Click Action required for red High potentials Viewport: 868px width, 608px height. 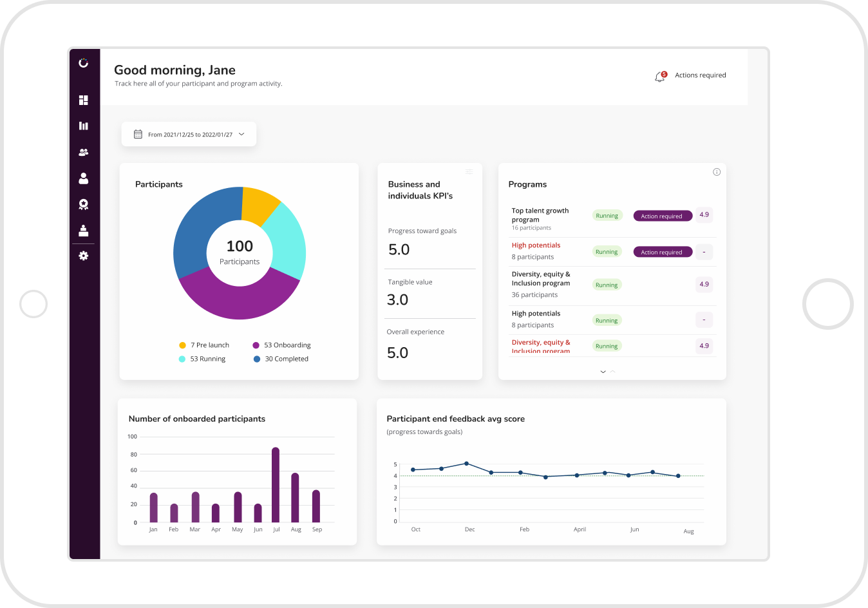pos(663,252)
